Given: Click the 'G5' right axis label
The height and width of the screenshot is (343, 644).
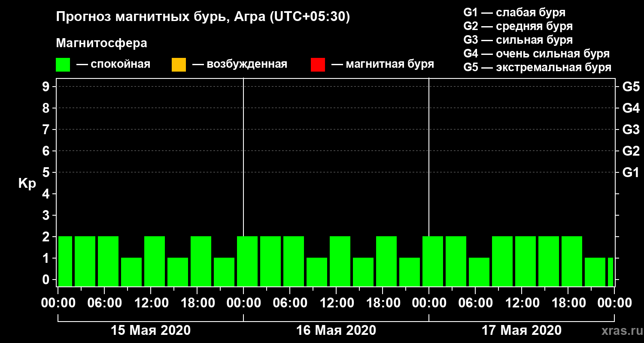Looking at the screenshot, I should click(631, 87).
